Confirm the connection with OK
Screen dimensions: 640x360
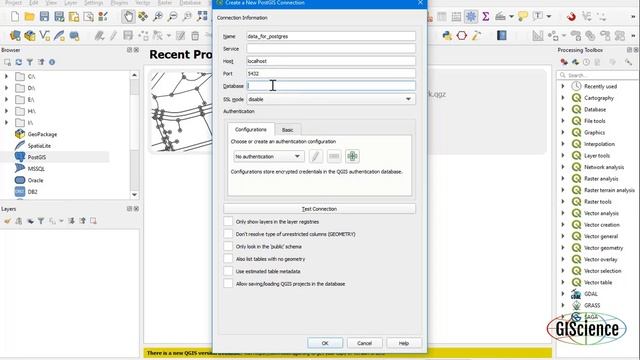(325, 343)
